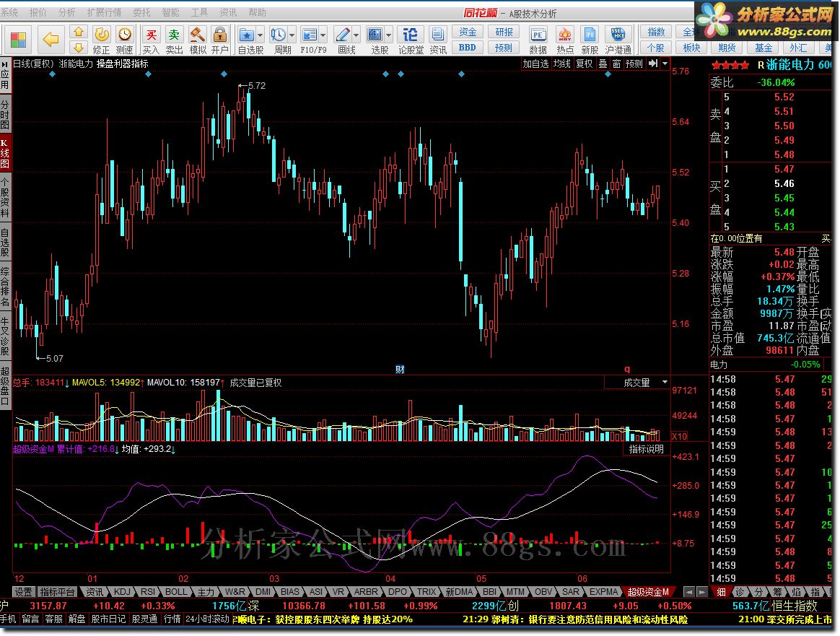
Task: Click the 财 marker on the K-line chart
Action: click(400, 369)
